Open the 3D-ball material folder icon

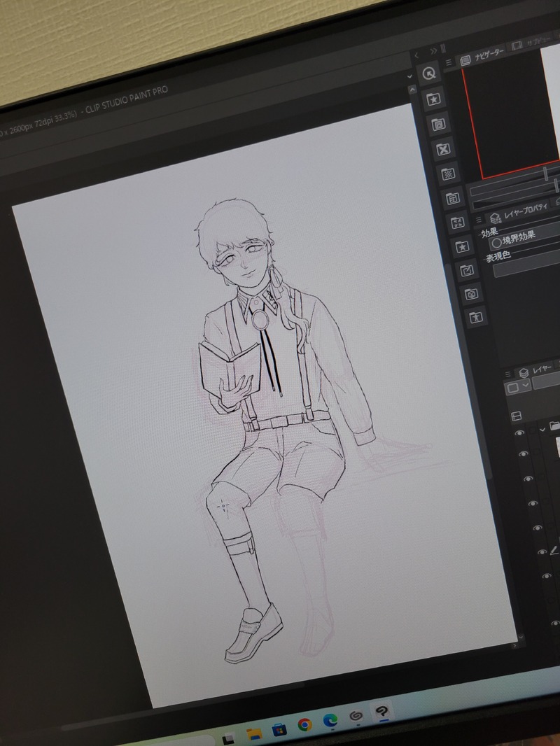coord(472,294)
